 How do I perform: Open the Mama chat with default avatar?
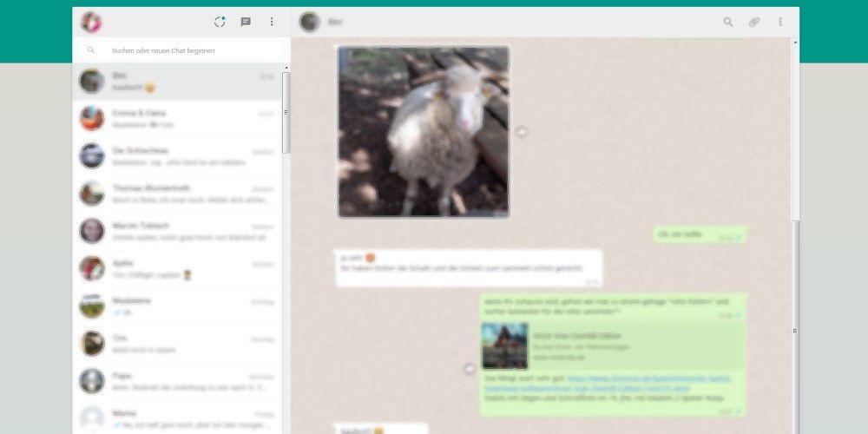click(176, 418)
